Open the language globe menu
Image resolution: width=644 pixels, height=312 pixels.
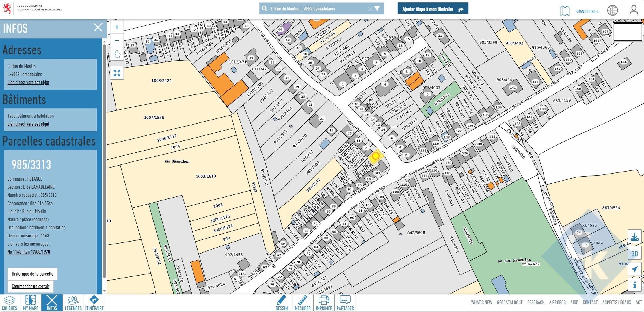612,10
